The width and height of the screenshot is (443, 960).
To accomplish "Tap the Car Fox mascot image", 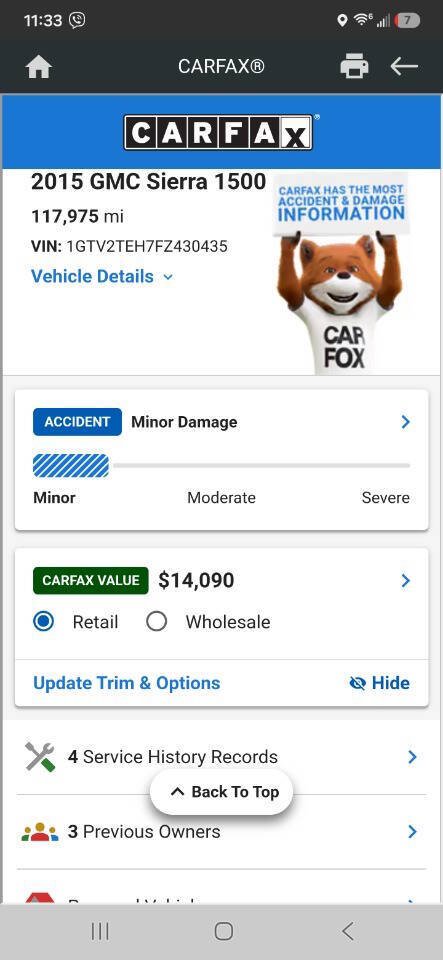I will click(x=339, y=274).
